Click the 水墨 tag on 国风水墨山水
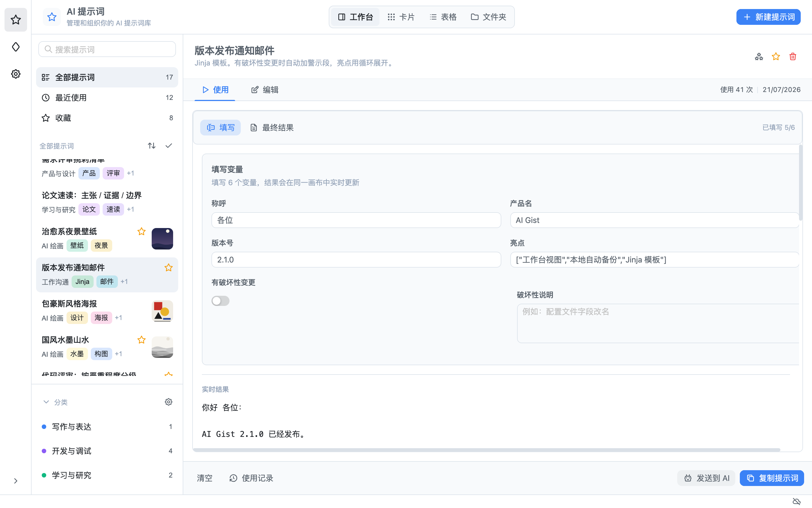Viewport: 812px width, 508px height. (x=77, y=354)
